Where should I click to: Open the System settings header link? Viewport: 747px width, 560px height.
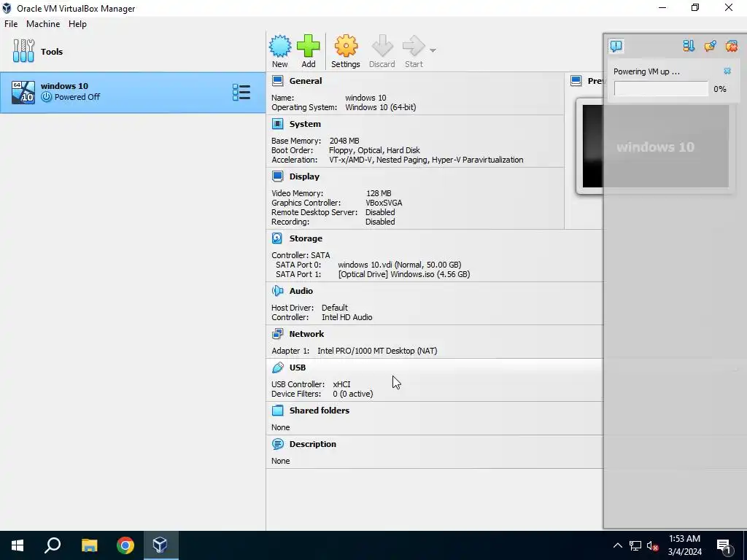point(305,124)
